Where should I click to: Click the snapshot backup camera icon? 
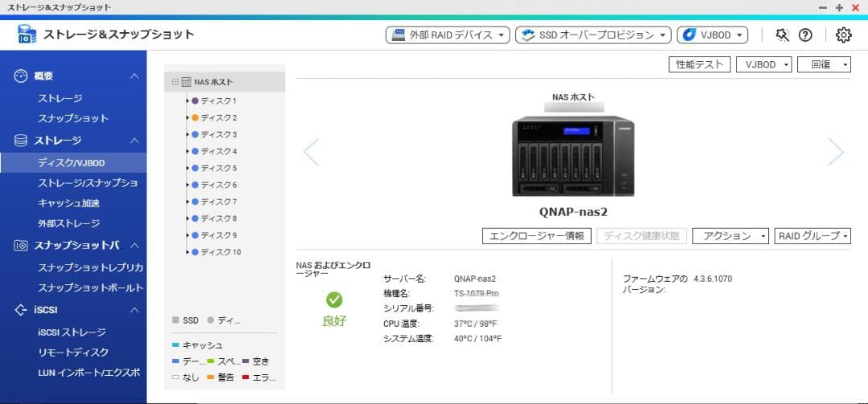20,245
